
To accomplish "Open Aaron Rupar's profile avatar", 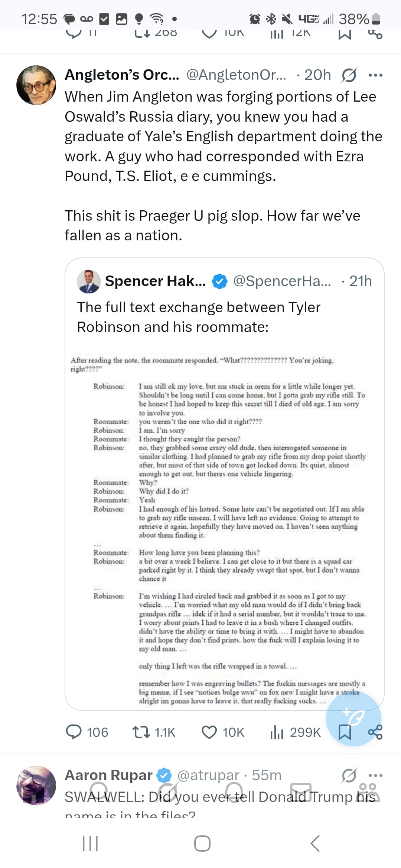I will tap(36, 785).
